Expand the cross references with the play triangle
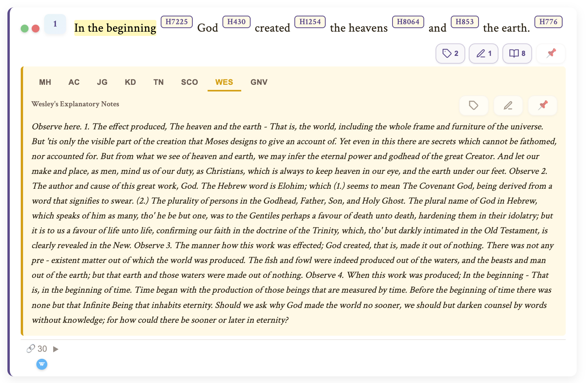 [55, 349]
